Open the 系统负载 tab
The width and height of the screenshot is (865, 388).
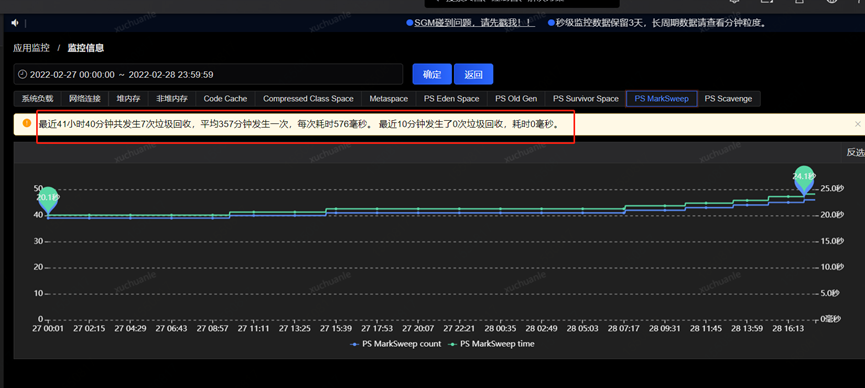[38, 99]
